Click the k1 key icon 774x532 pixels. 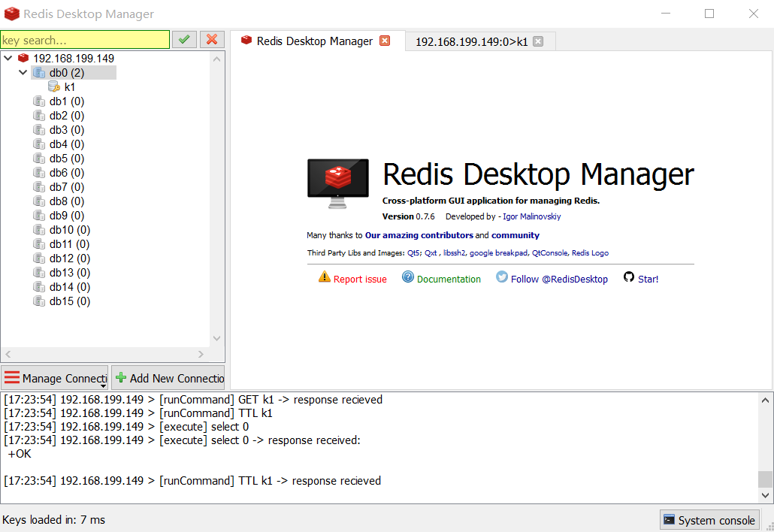tap(54, 87)
